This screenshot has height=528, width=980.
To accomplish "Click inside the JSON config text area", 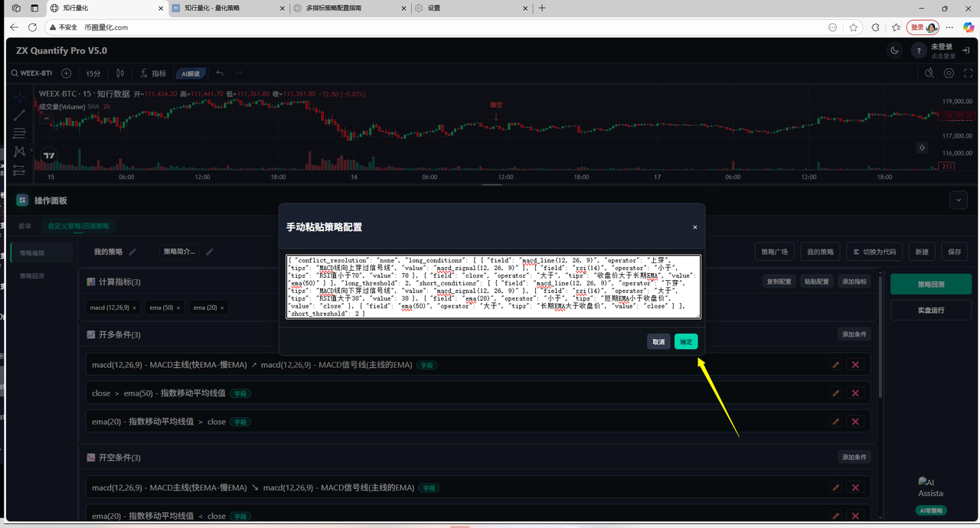I will click(x=493, y=286).
